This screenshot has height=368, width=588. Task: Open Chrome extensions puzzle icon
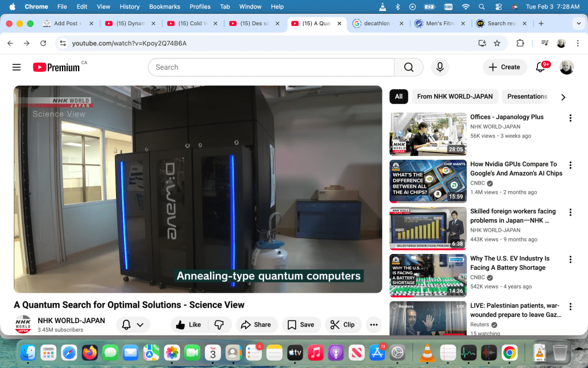pyautogui.click(x=520, y=43)
